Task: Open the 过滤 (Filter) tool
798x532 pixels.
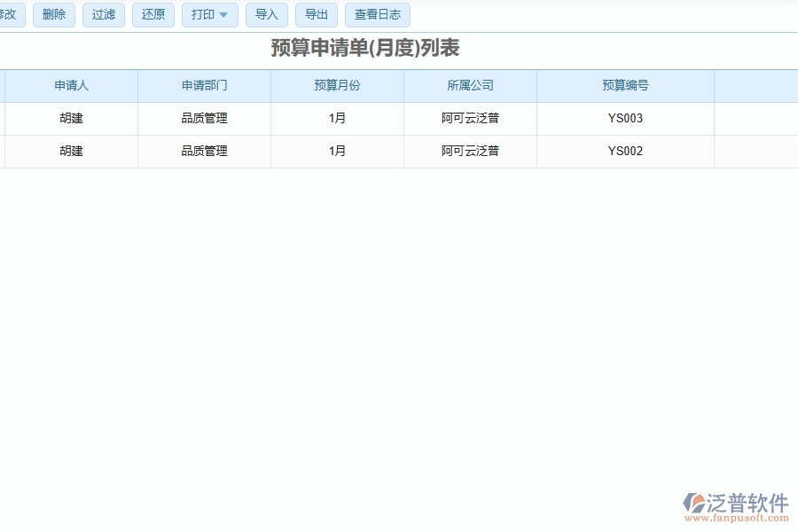Action: pos(103,14)
